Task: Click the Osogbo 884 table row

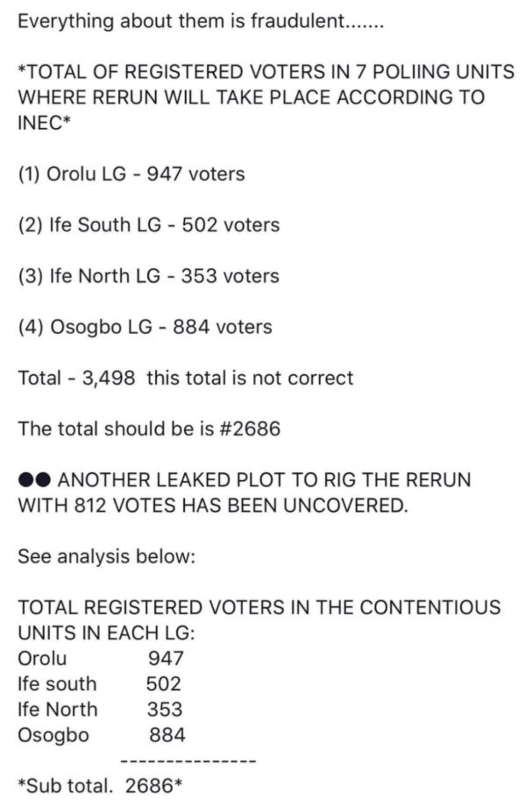Action: pyautogui.click(x=102, y=735)
